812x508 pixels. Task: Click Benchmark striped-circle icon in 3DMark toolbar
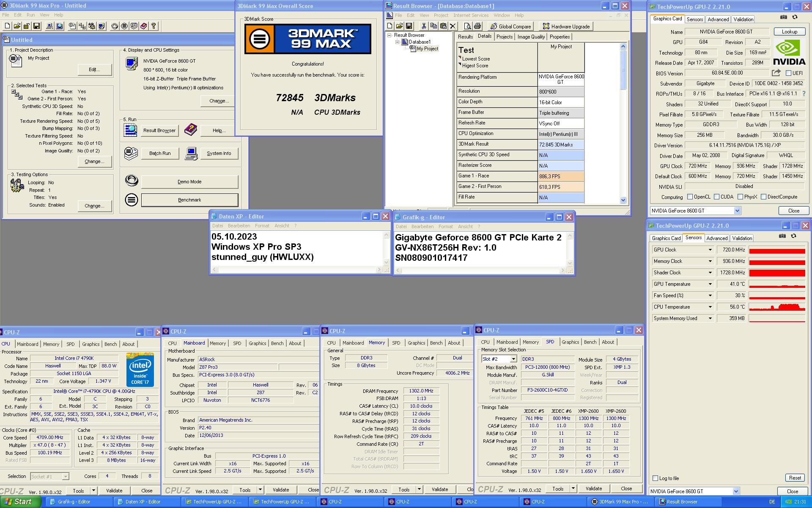pyautogui.click(x=124, y=26)
